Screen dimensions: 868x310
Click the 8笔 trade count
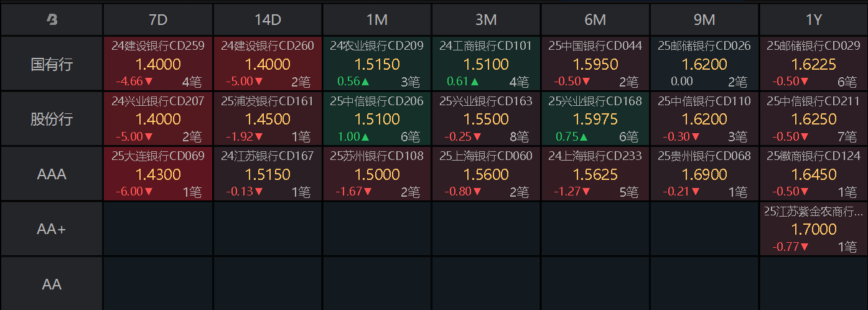point(518,137)
